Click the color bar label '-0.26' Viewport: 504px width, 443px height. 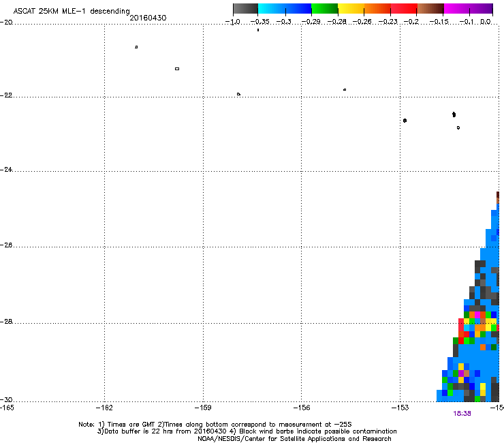click(362, 22)
